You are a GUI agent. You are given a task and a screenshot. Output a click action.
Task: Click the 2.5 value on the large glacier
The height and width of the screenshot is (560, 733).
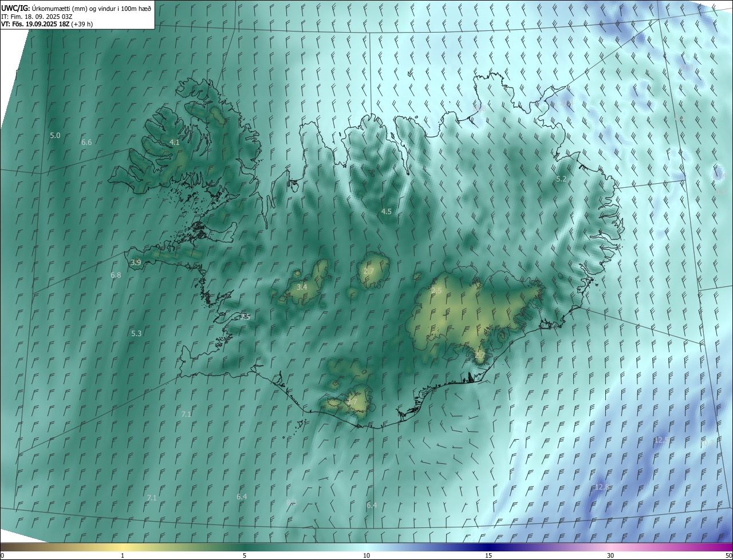click(x=436, y=291)
